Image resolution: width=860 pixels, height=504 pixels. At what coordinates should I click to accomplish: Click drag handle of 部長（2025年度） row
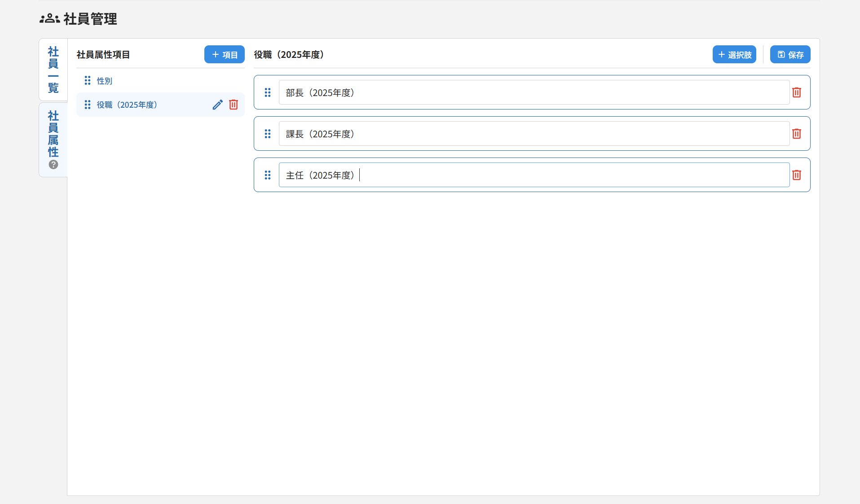point(268,92)
